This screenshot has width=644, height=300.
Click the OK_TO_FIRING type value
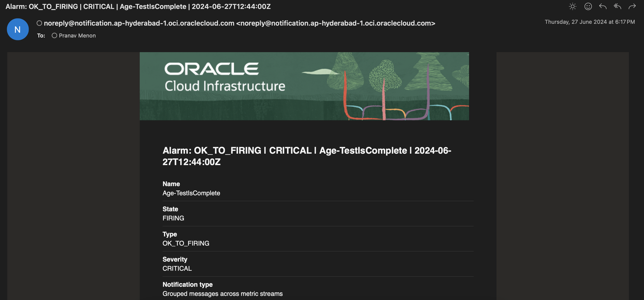click(185, 243)
